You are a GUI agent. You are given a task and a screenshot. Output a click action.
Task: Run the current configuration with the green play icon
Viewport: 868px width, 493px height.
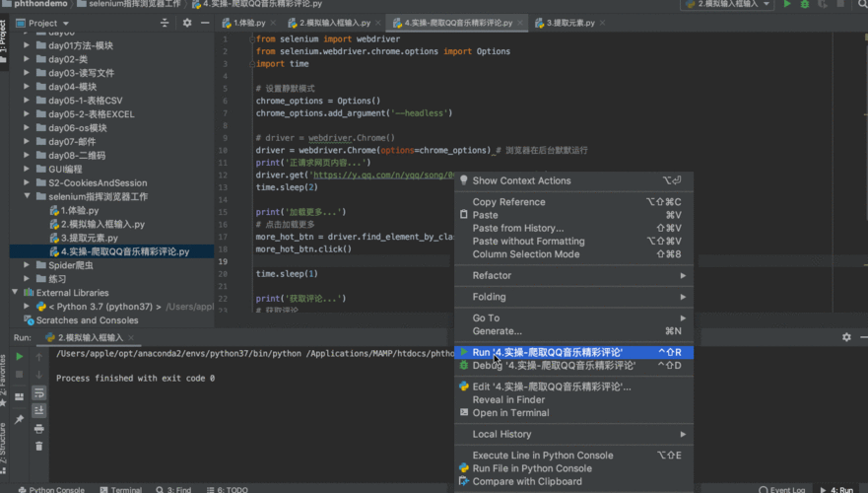click(x=787, y=4)
